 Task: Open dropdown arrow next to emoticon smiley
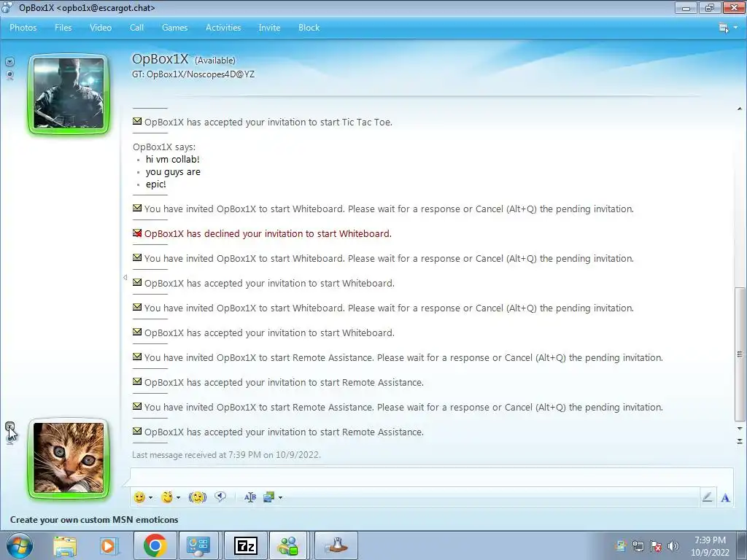pyautogui.click(x=150, y=497)
